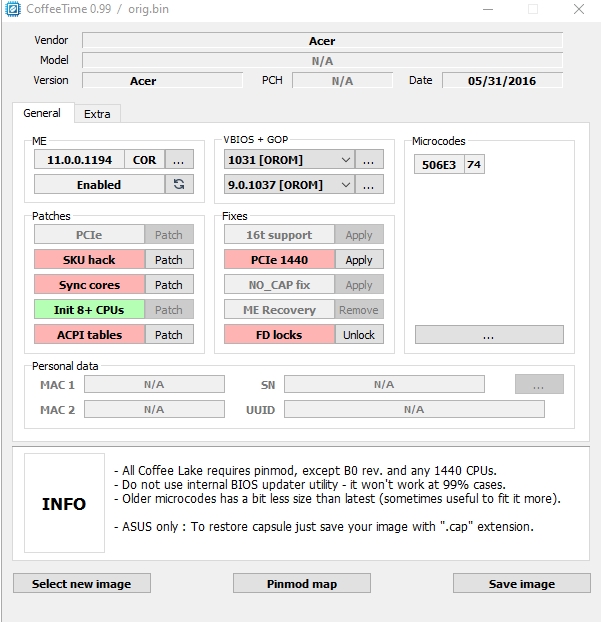Click the INFO box

(x=64, y=503)
